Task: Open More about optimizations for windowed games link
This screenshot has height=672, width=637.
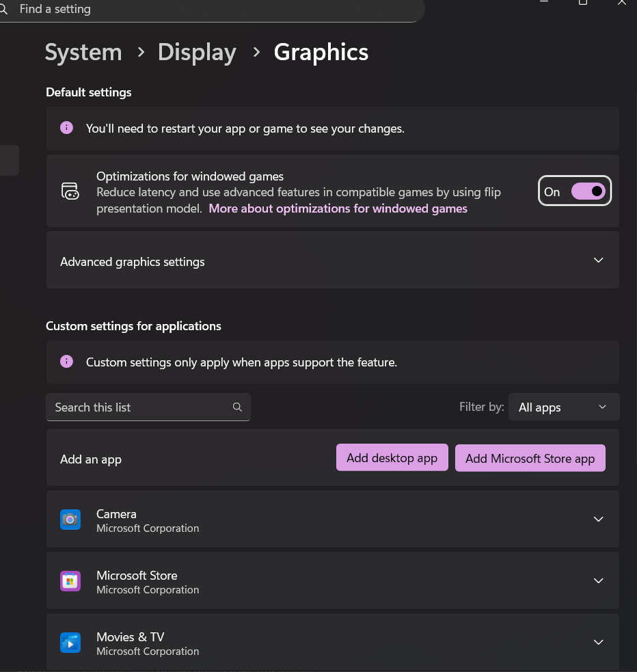Action: point(338,209)
